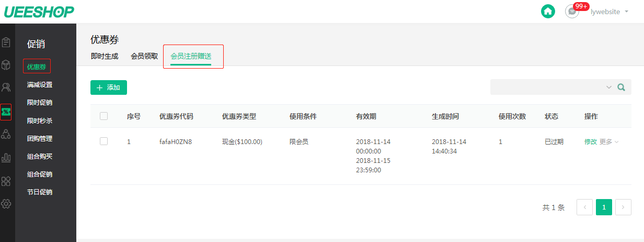This screenshot has height=242, width=644.
Task: Check the box for coupon fafaH0ZN8
Action: [x=103, y=141]
